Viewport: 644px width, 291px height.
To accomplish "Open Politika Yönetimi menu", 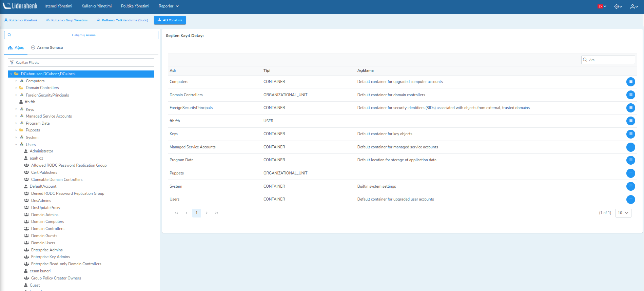I will point(135,6).
